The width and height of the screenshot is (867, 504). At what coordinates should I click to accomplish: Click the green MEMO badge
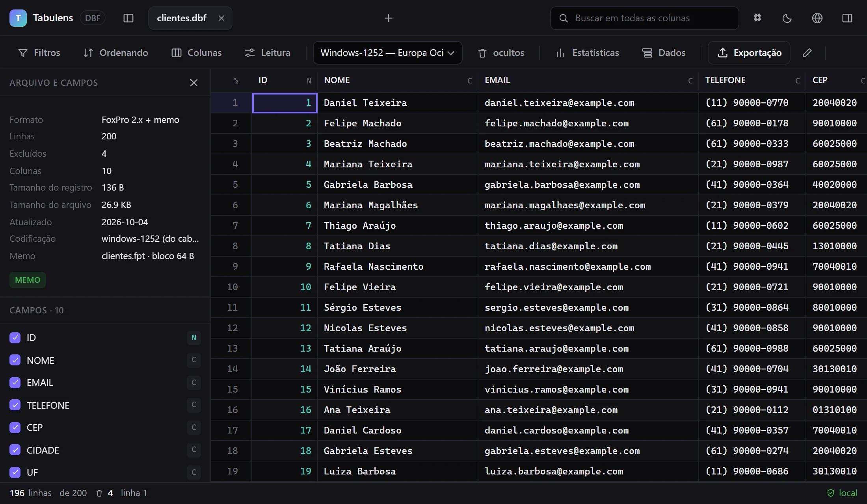(28, 280)
